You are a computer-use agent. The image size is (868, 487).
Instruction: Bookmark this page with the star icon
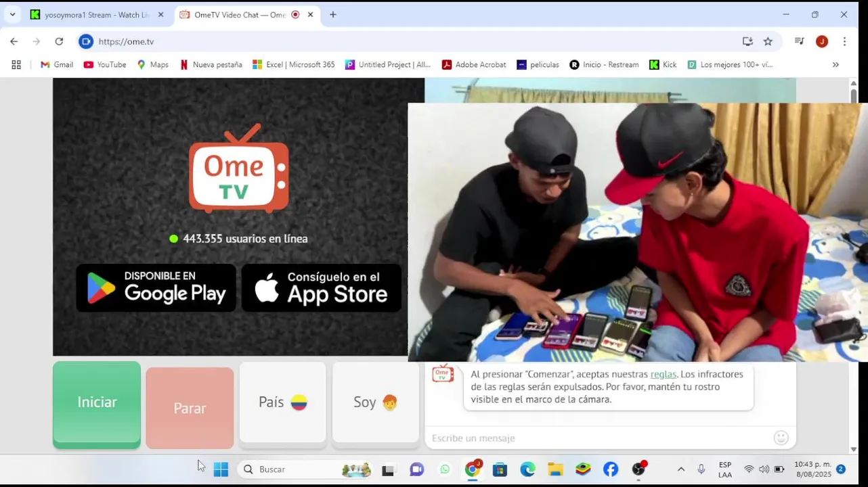pyautogui.click(x=768, y=41)
